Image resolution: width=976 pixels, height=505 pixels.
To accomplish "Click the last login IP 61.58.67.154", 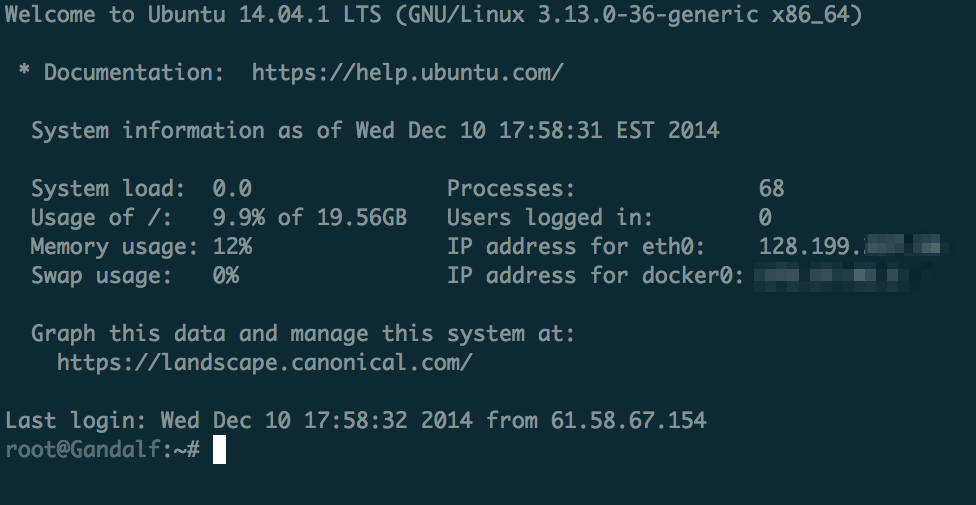I will pyautogui.click(x=629, y=420).
